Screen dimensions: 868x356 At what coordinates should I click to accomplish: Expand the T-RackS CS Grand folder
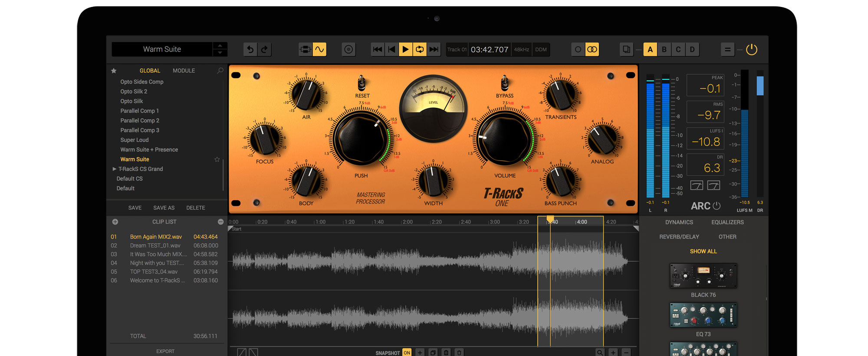pos(114,169)
